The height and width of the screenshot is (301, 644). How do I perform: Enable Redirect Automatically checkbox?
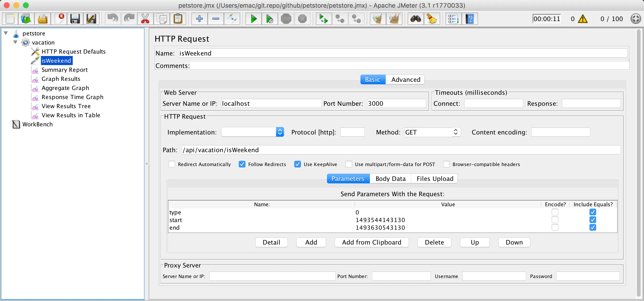point(172,164)
